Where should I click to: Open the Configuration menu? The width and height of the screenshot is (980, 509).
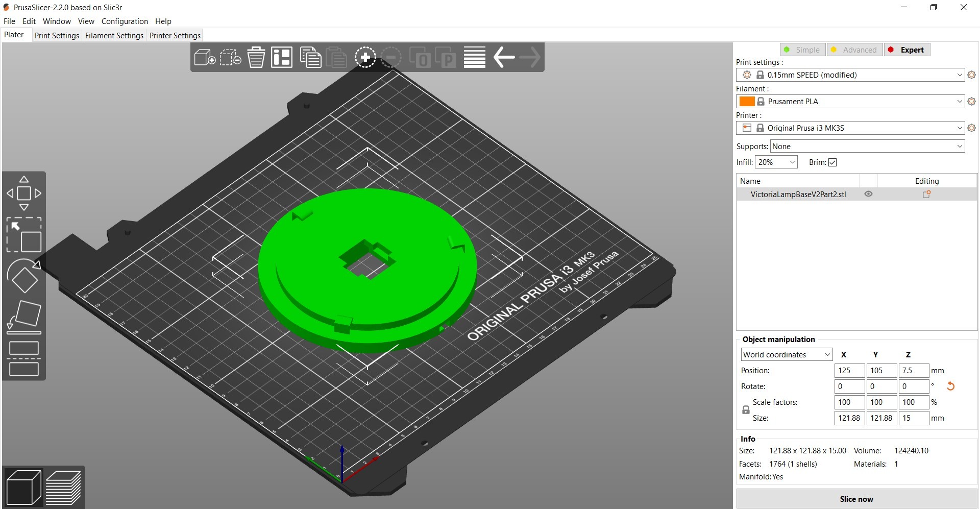[x=125, y=21]
